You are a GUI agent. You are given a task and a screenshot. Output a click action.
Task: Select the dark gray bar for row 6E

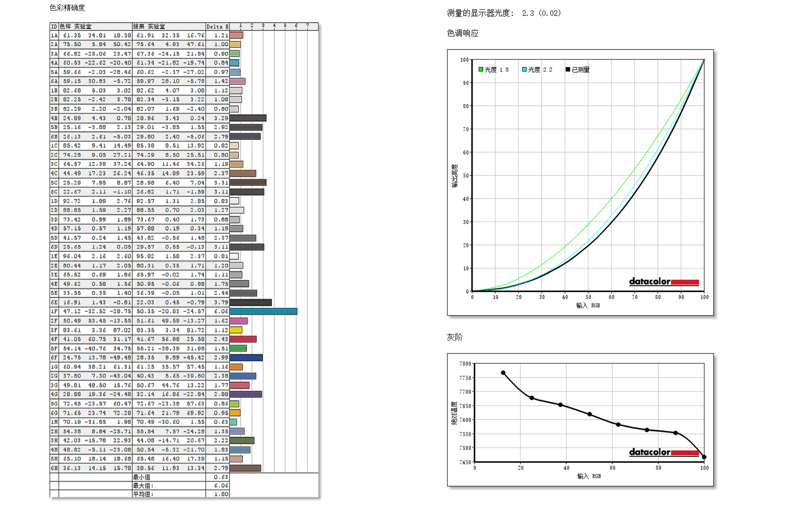coord(251,303)
